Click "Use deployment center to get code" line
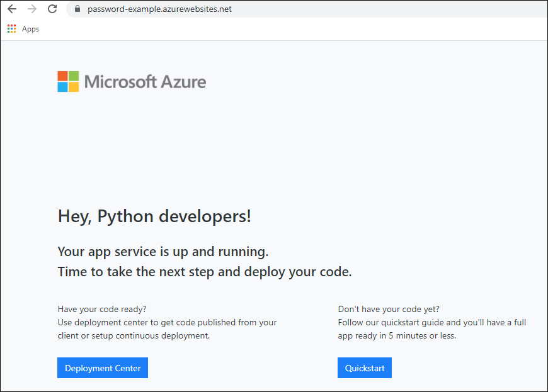Viewport: 548px width, 392px height. point(167,323)
